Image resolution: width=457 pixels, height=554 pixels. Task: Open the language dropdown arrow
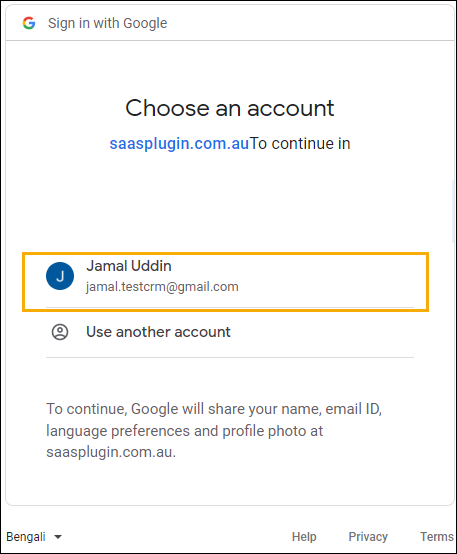(58, 537)
